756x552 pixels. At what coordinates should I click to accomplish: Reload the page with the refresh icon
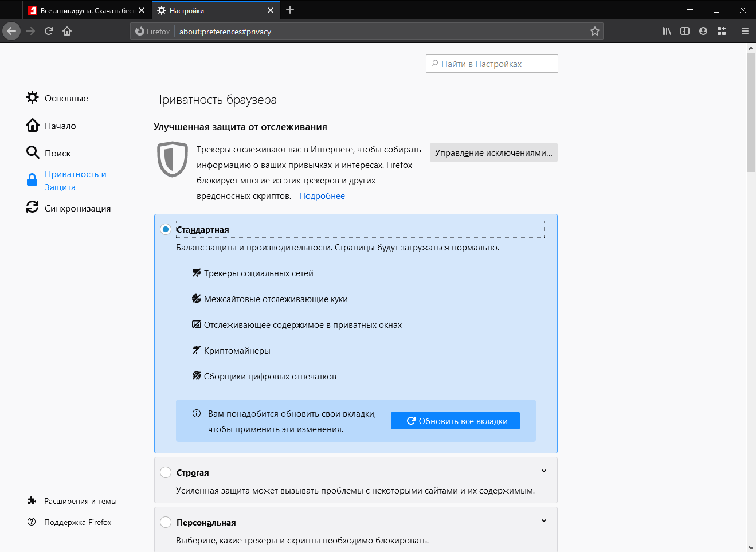(48, 31)
